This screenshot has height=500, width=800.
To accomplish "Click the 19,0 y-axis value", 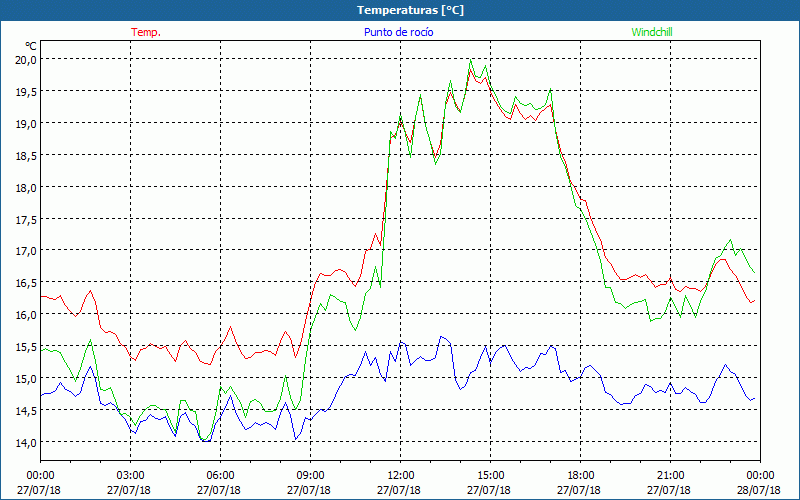I will click(26, 123).
